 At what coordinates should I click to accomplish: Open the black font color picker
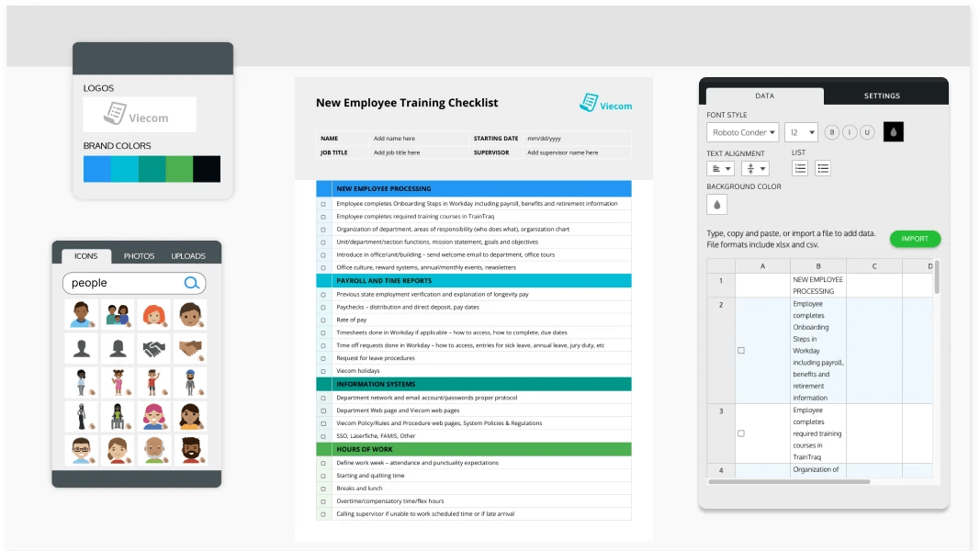[893, 132]
